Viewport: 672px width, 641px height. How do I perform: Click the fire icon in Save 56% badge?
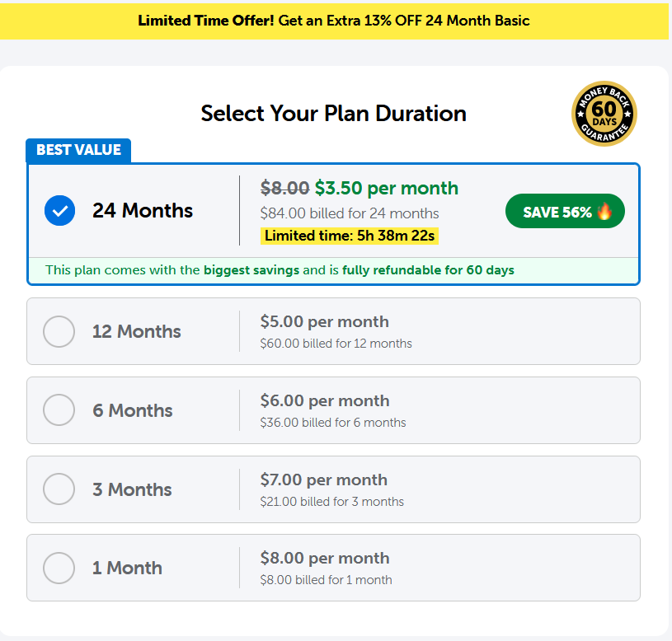coord(605,211)
